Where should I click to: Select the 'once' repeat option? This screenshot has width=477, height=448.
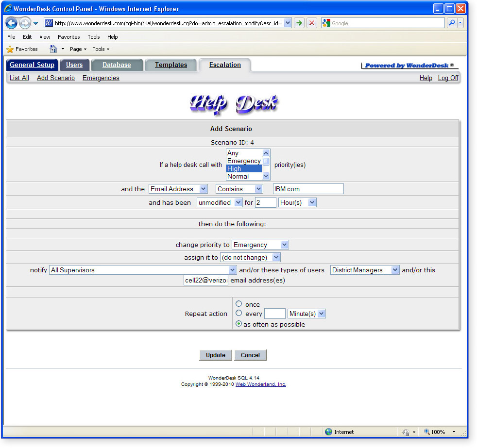pyautogui.click(x=239, y=304)
